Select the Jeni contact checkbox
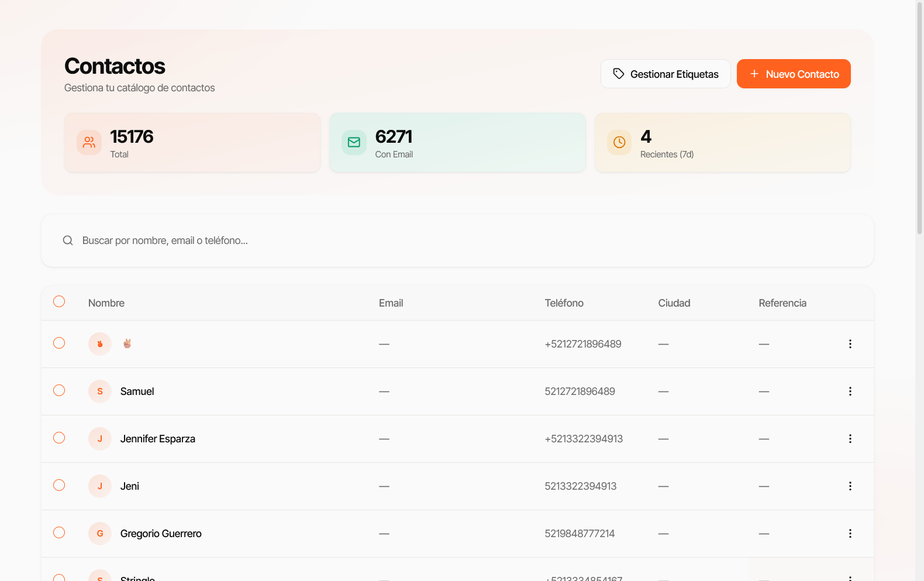Screen dimensions: 924x581 pyautogui.click(x=59, y=485)
